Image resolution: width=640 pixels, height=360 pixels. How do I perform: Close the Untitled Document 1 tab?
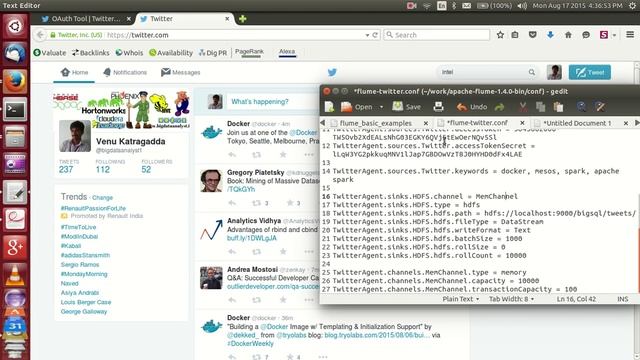[x=626, y=123]
